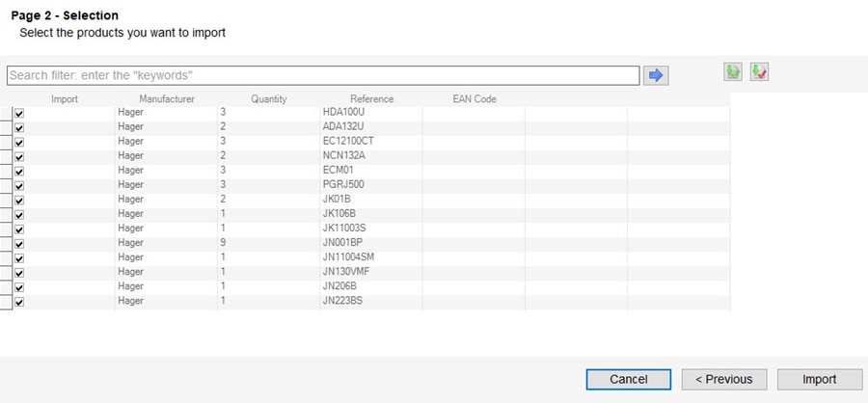Select the reference cell JK106B
The image size is (868, 403).
pyautogui.click(x=371, y=214)
